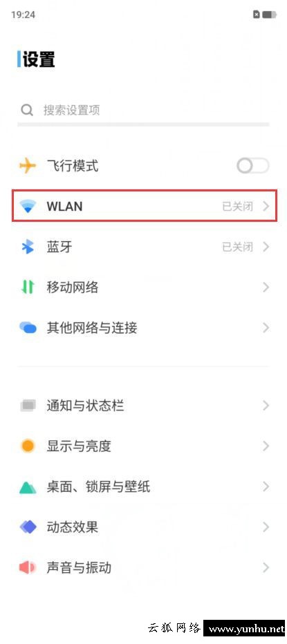Tap the WLAN 已关闭 status text

[x=238, y=206]
